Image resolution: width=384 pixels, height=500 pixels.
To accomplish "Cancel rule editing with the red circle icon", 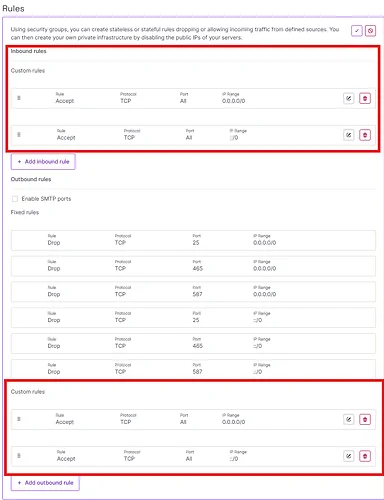I will click(x=370, y=31).
